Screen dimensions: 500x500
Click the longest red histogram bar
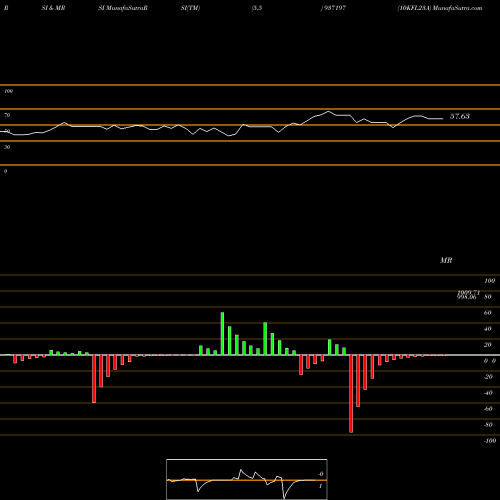point(351,394)
